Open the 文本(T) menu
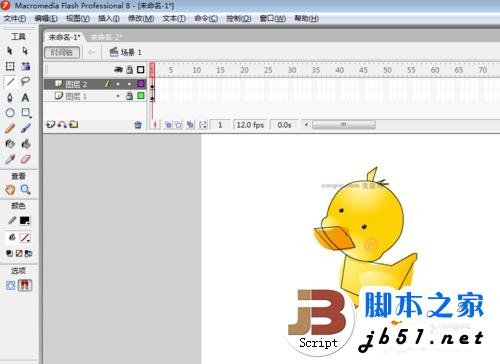The image size is (500, 364). pos(174,18)
